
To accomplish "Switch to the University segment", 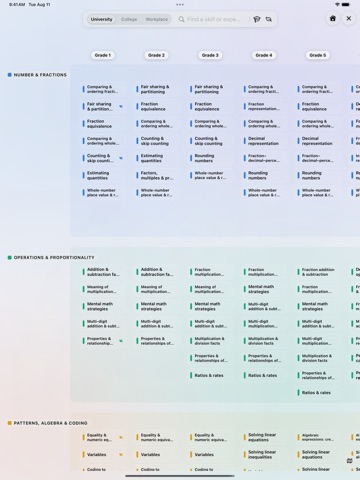I will click(x=102, y=19).
